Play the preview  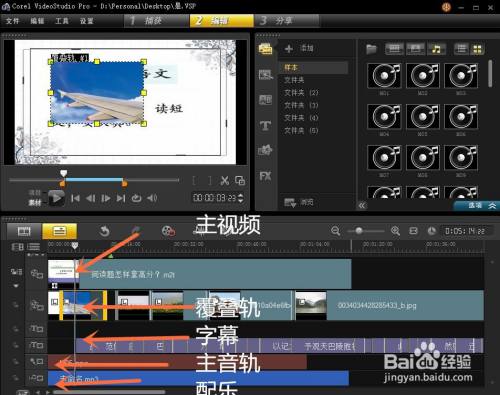coord(56,198)
